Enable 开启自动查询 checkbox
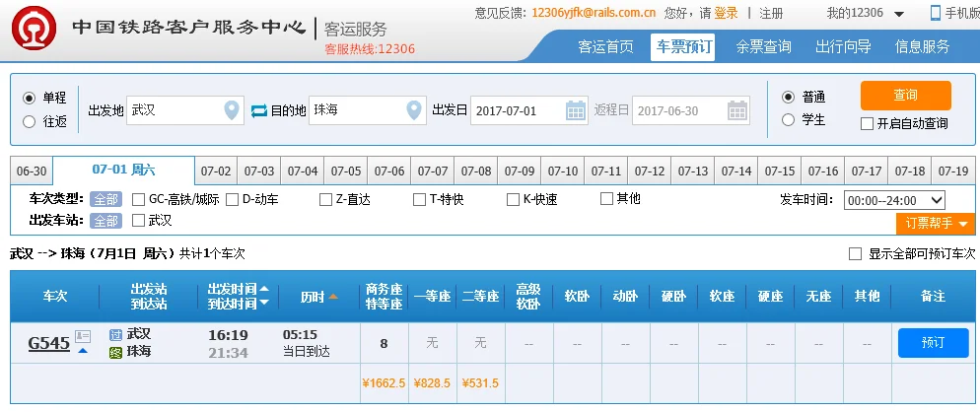 click(x=867, y=124)
